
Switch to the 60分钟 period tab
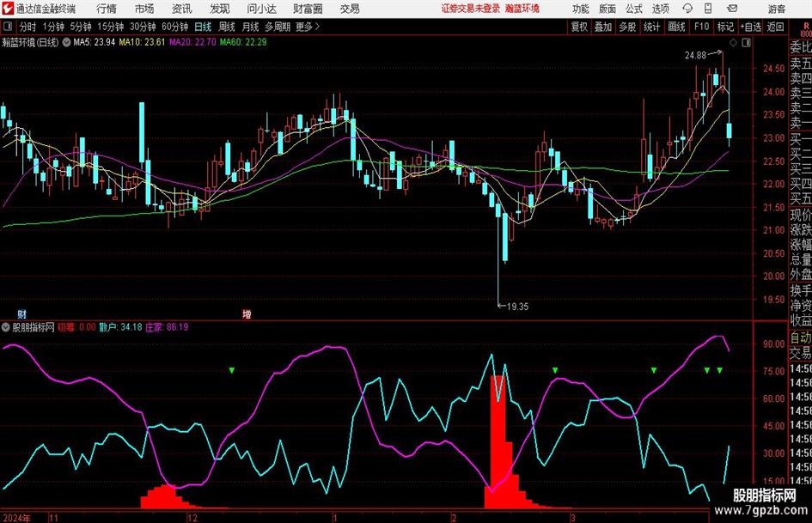(174, 27)
